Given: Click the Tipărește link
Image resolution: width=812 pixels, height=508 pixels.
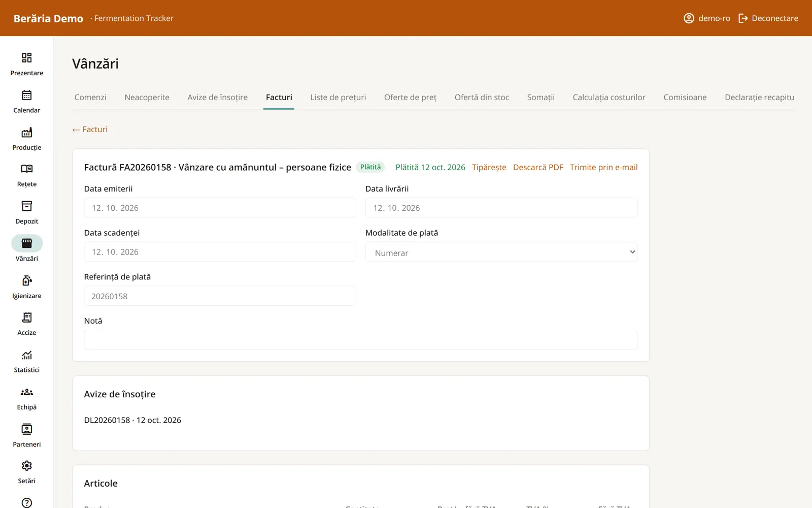Looking at the screenshot, I should click(489, 167).
